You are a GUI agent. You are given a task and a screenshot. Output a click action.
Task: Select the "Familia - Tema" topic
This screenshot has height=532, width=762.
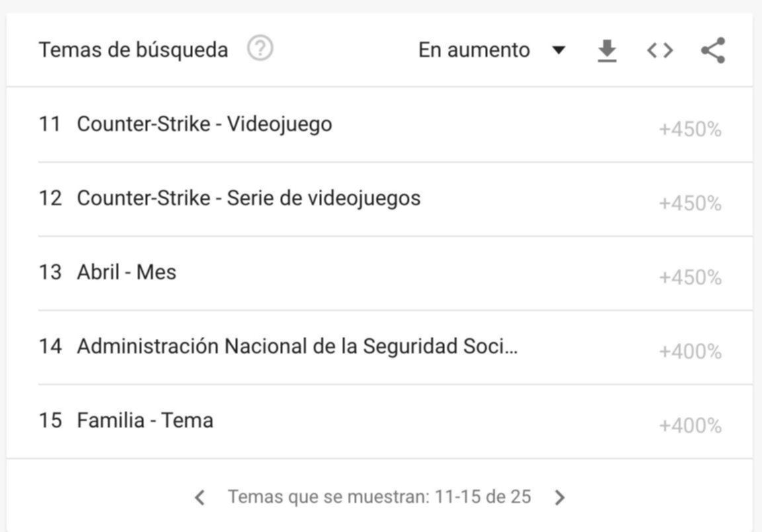click(145, 420)
